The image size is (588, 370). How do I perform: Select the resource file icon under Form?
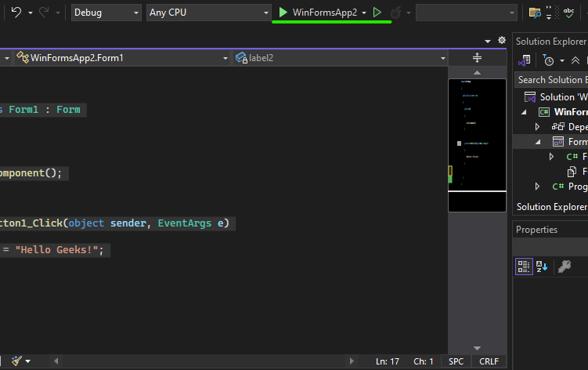tap(572, 172)
